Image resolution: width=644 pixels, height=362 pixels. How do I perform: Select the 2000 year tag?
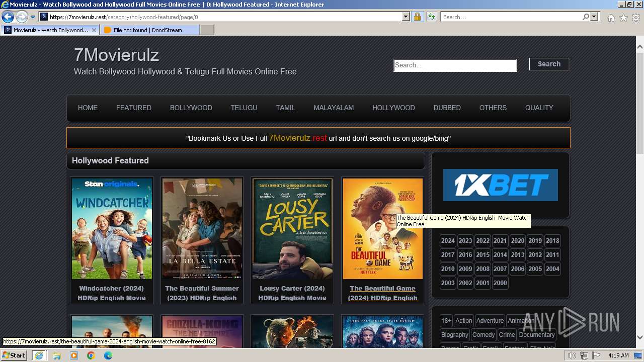point(500,283)
